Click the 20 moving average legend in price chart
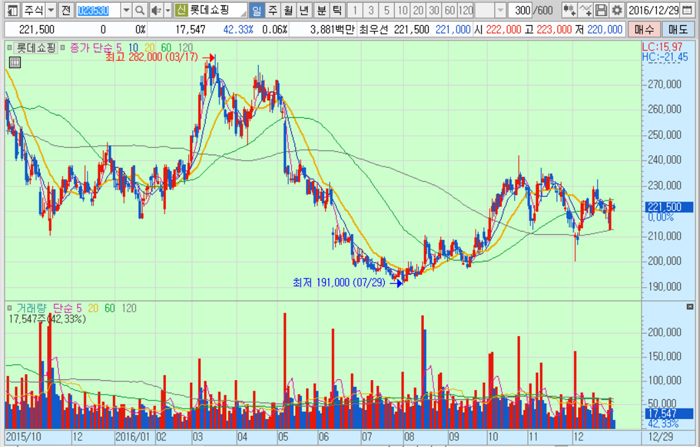Viewport: 700px width, 447px height. 149,48
